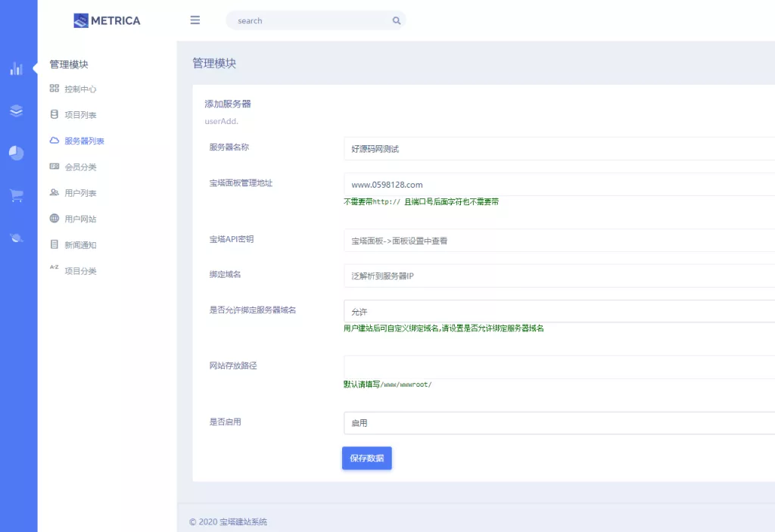Focus the 宝塔API密钥 text field
The width and height of the screenshot is (775, 532).
559,241
